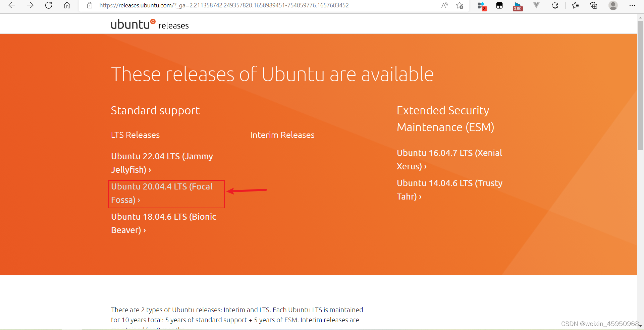Click Extended Security Maintenance (ESM) heading
Viewport: 644px width, 330px height.
445,119
